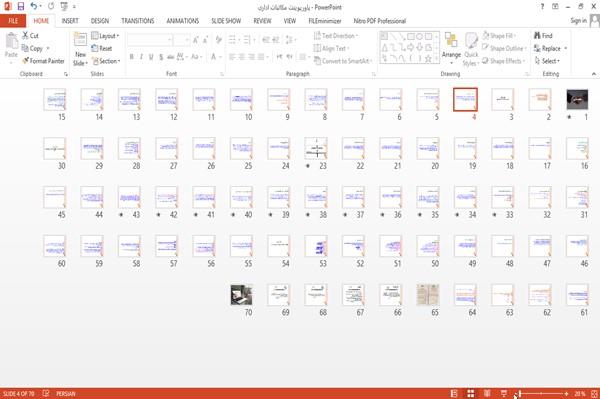Screen dimensions: 600x399
Task: Click Shape Effects button
Action: pyautogui.click(x=504, y=61)
